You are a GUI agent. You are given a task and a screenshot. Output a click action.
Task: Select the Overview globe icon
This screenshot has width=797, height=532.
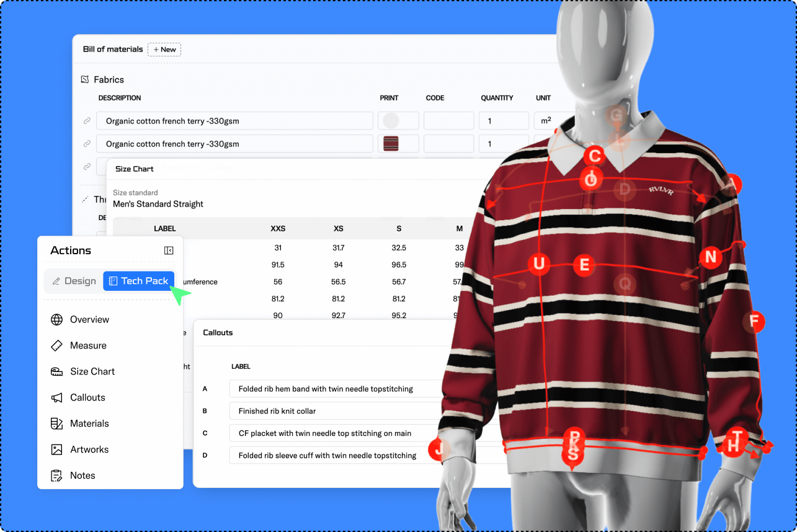(x=57, y=319)
